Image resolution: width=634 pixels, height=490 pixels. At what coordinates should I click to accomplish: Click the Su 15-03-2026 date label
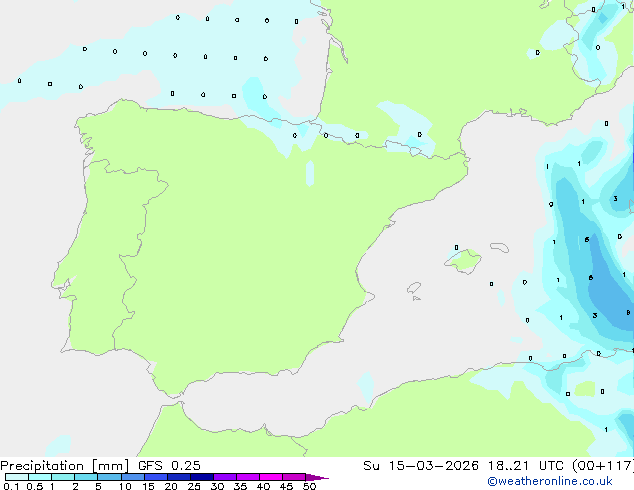pyautogui.click(x=421, y=466)
